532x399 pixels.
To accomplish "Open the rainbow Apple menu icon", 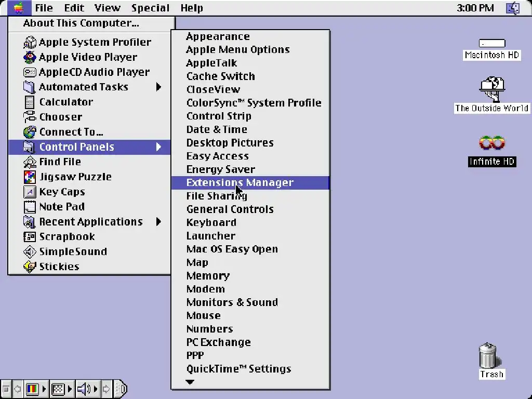I will coord(19,8).
